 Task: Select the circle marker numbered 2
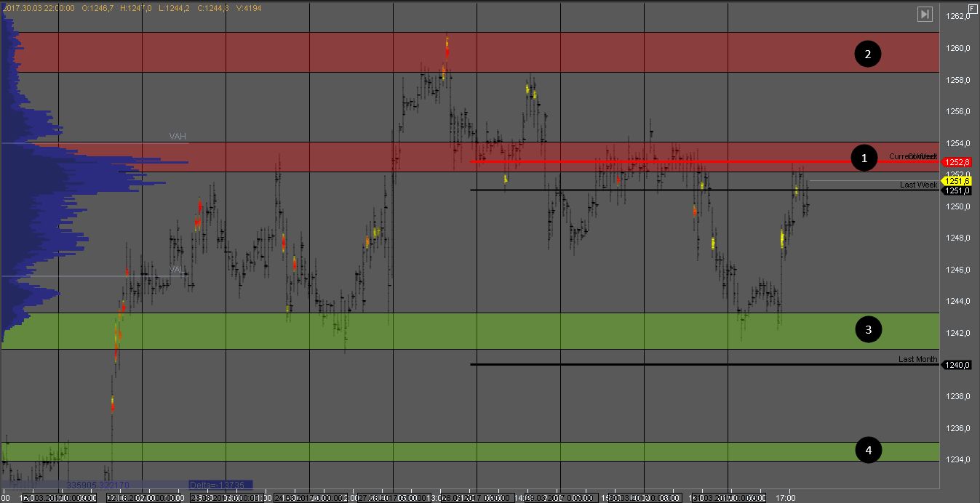point(867,54)
